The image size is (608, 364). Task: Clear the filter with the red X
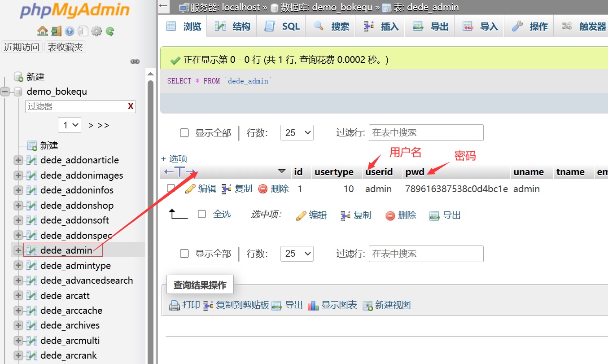[131, 106]
